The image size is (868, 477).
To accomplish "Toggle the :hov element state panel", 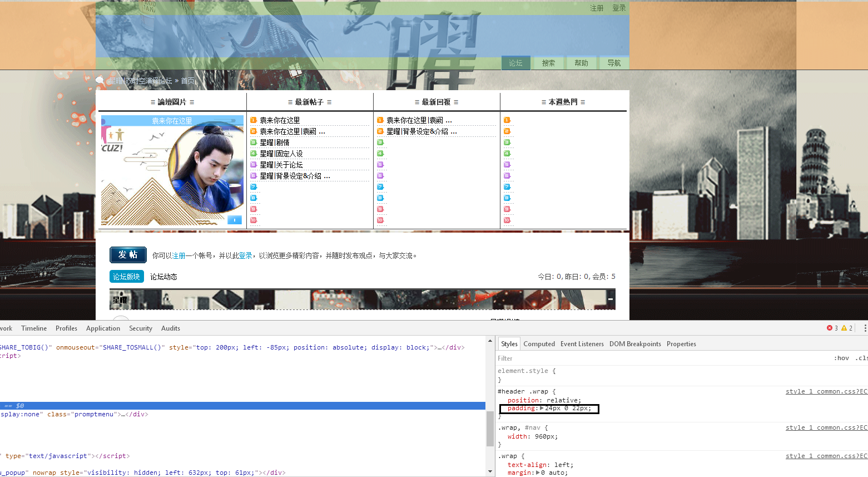I will (x=841, y=358).
